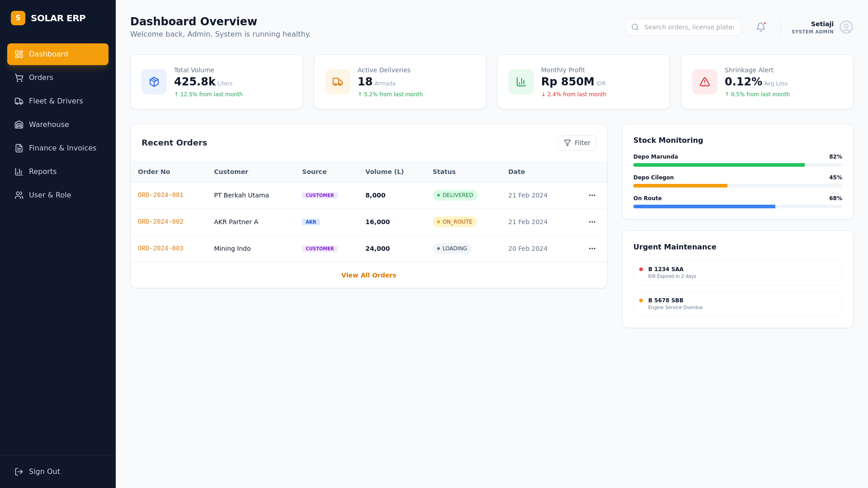The image size is (868, 488).
Task: Click the search magnifier icon
Action: click(635, 27)
